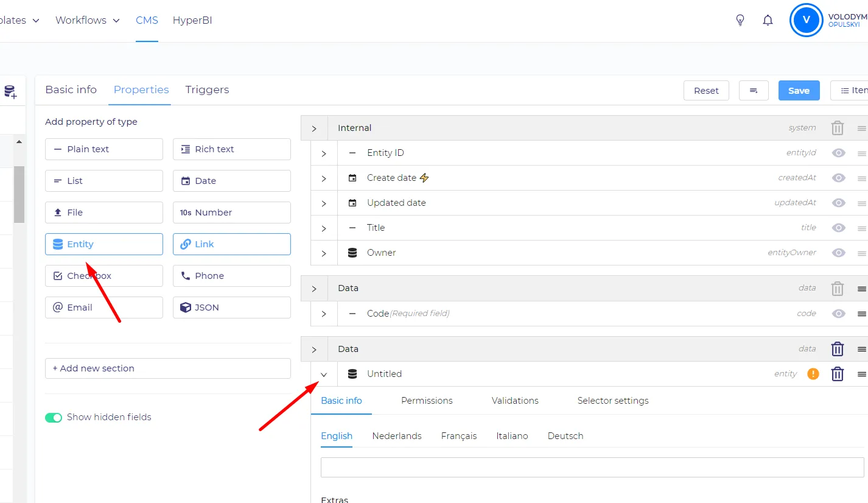Switch language to Nederlands

[x=397, y=436]
